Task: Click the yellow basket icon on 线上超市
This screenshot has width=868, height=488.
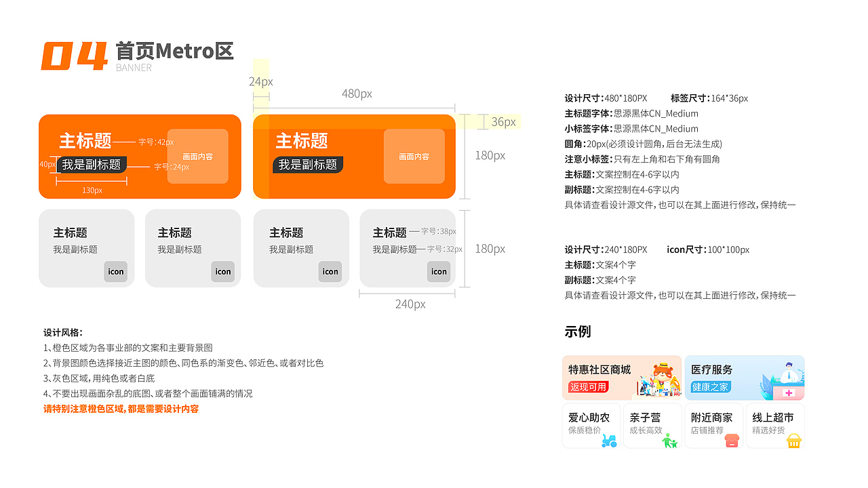Action: [793, 441]
